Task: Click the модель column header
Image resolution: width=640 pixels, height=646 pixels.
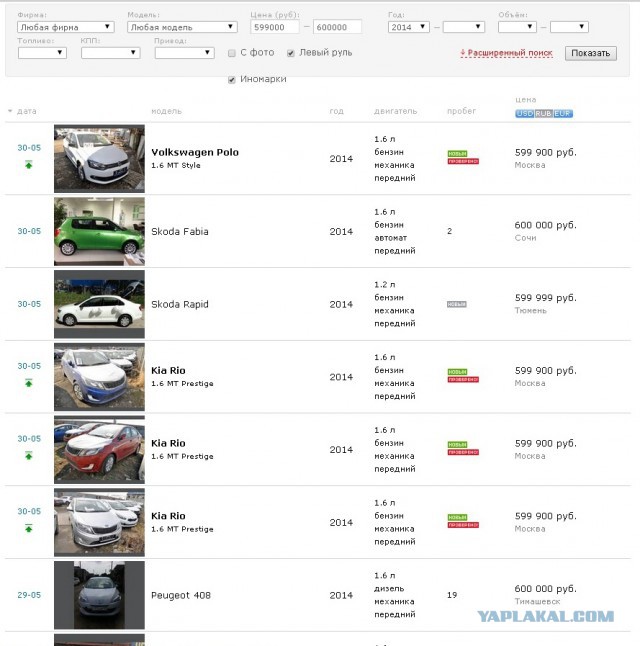Action: tap(166, 111)
